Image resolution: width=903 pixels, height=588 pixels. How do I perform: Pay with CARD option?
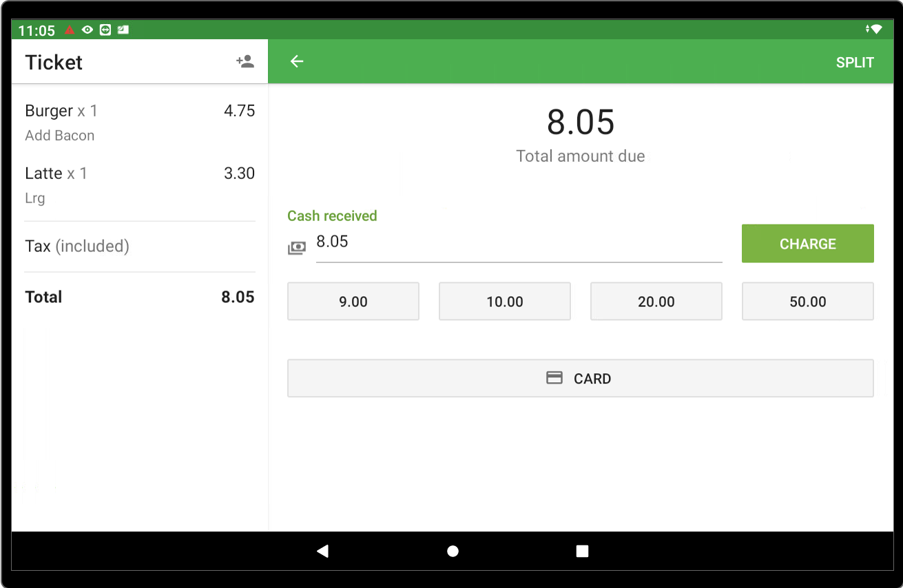[580, 379]
